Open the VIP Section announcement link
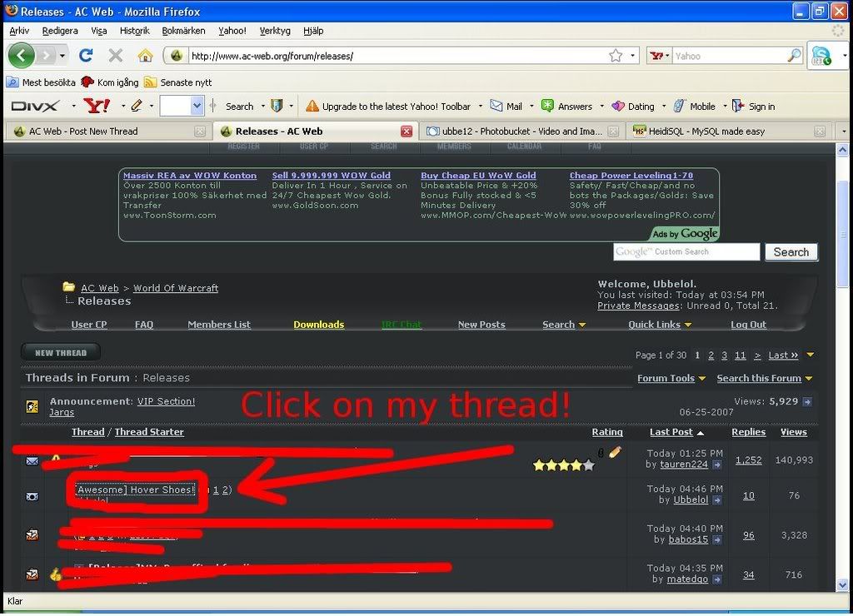This screenshot has width=853, height=616. point(166,401)
